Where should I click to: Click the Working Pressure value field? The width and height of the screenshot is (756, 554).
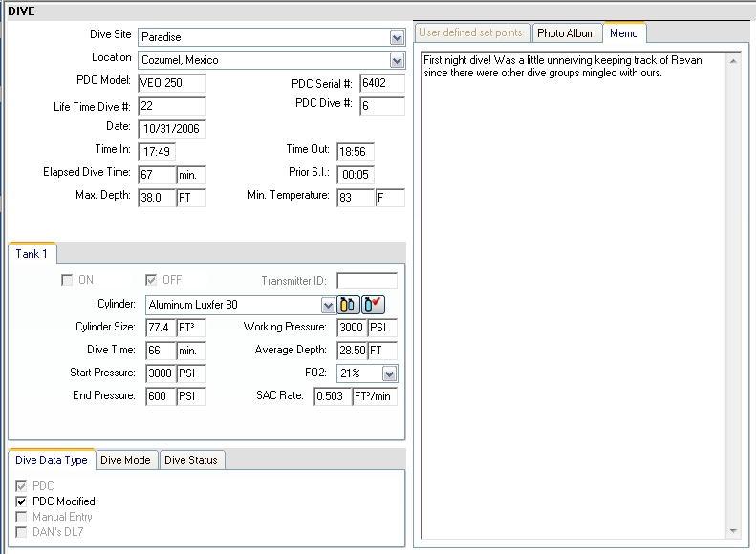tap(352, 328)
